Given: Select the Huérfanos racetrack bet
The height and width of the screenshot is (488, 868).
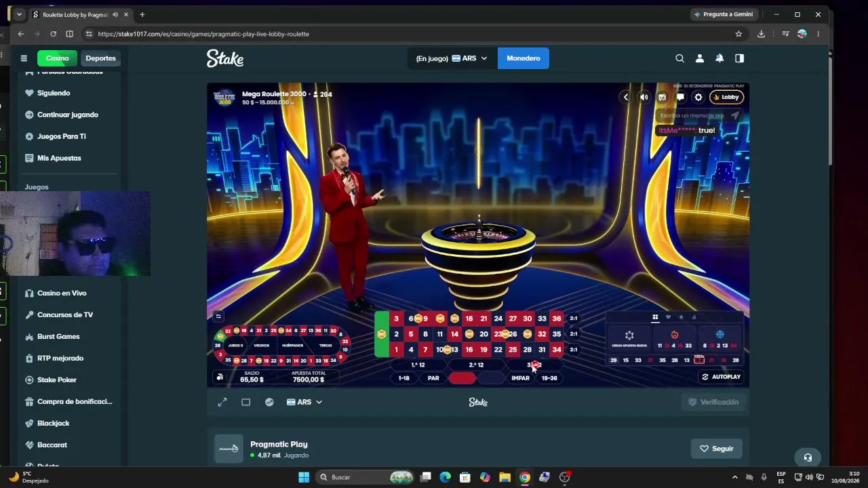Looking at the screenshot, I should [292, 346].
